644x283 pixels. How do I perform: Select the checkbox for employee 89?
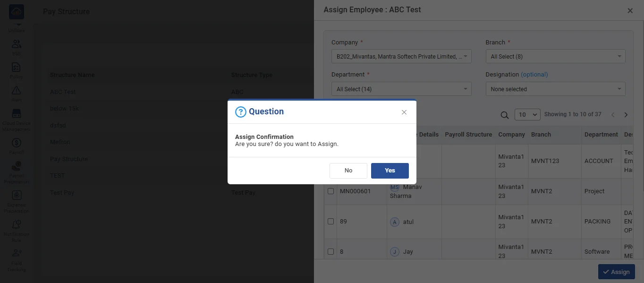click(331, 222)
